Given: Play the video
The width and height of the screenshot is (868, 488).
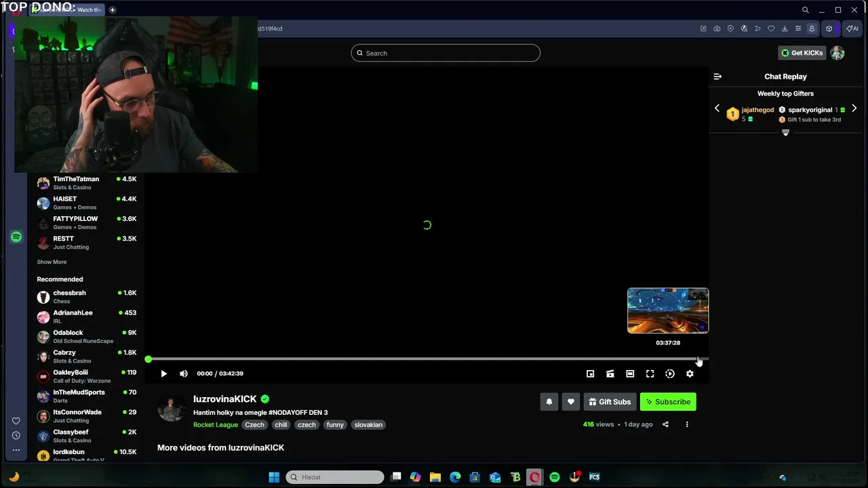Looking at the screenshot, I should 163,373.
